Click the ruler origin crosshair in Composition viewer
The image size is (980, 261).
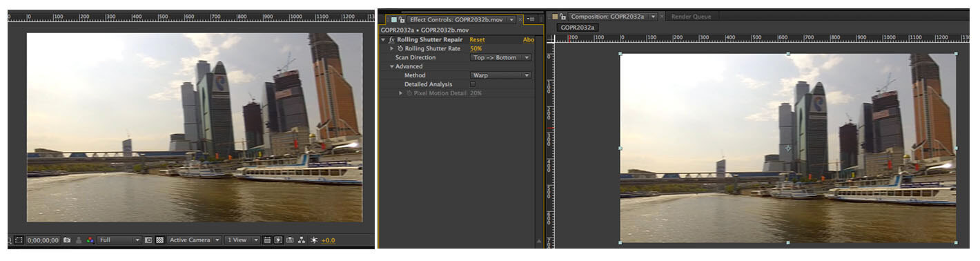point(551,39)
